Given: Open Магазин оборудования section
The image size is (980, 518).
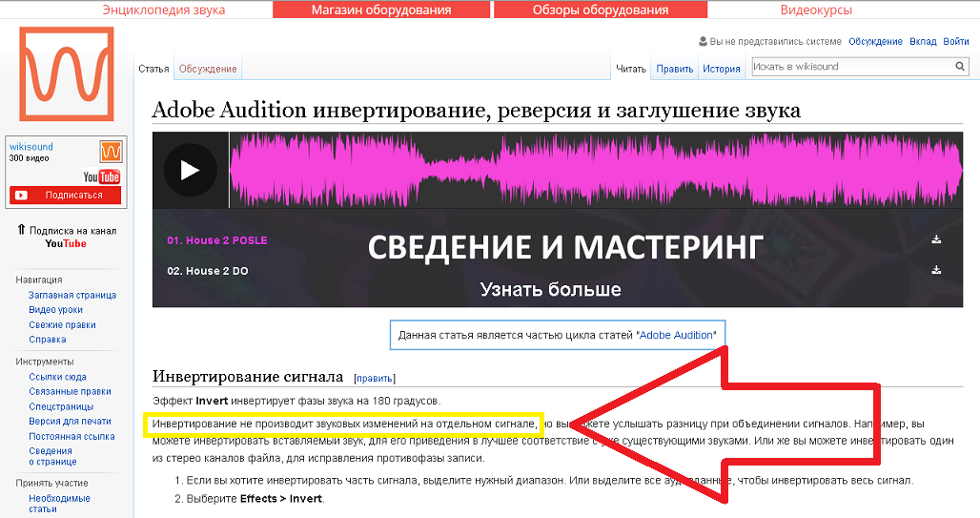Looking at the screenshot, I should (381, 10).
